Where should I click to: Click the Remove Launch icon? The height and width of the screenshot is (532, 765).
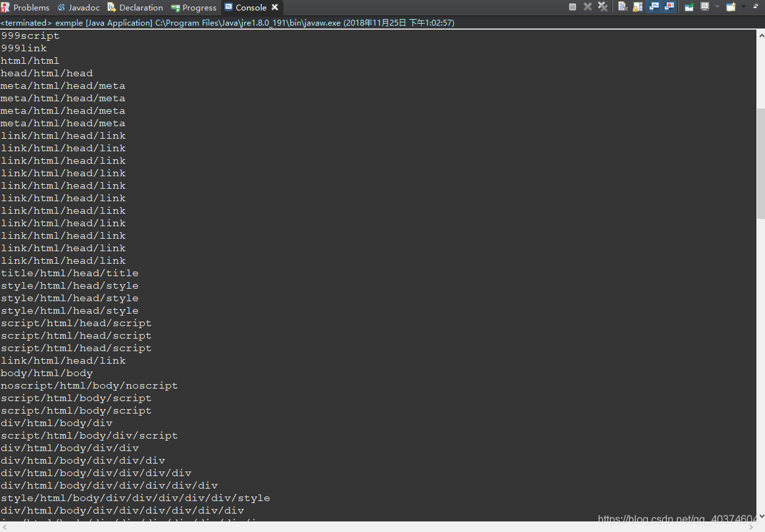pyautogui.click(x=587, y=7)
